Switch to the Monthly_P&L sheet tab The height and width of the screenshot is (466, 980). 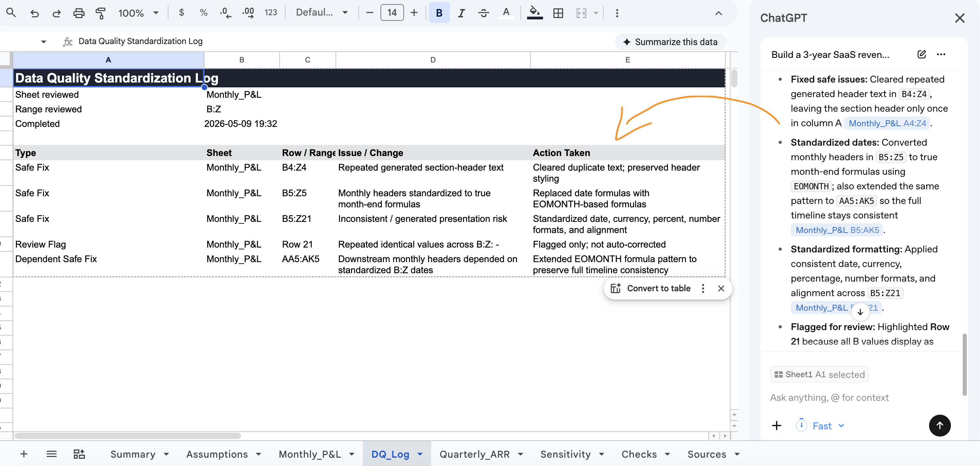coord(310,454)
